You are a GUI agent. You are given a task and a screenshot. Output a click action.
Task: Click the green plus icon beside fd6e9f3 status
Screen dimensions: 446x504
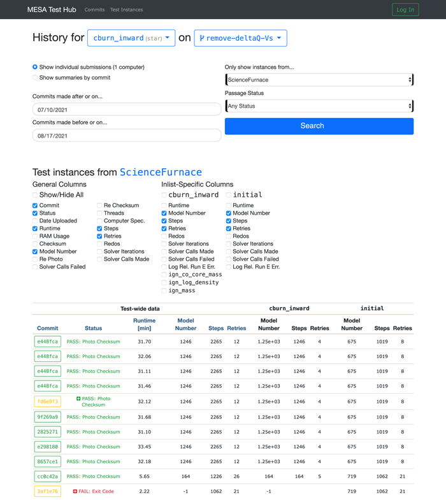(x=78, y=399)
